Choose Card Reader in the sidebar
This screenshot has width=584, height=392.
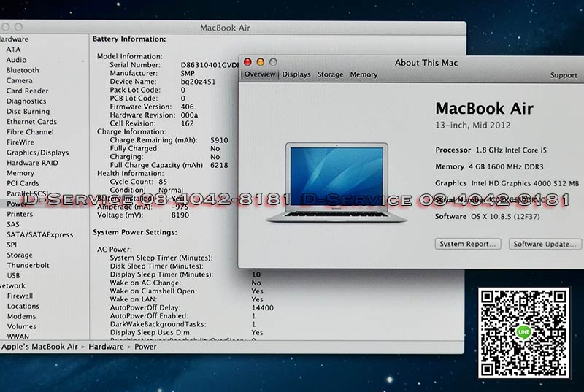(28, 91)
